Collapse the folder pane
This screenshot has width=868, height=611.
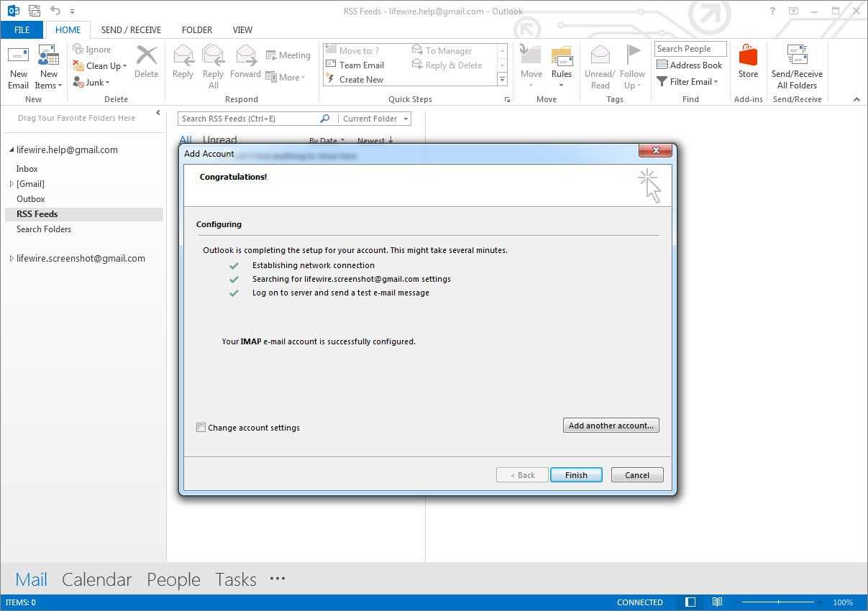coord(158,113)
